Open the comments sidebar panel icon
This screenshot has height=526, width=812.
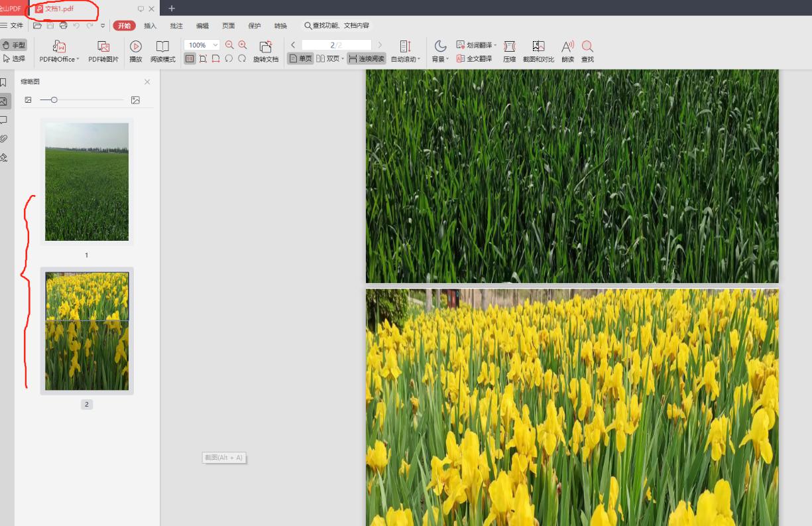tap(3, 120)
